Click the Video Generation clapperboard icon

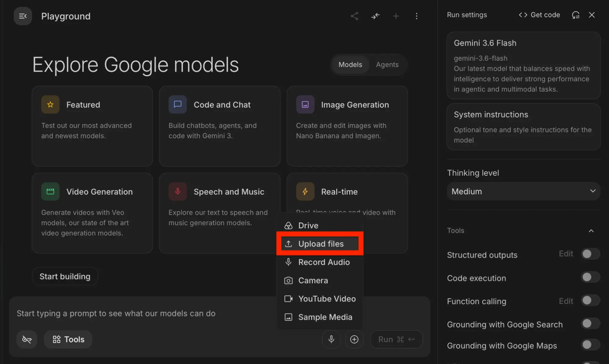(x=50, y=192)
